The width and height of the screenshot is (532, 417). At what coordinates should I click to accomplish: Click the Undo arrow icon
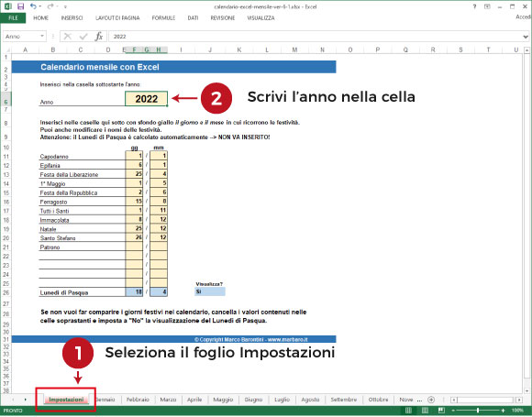tap(33, 6)
